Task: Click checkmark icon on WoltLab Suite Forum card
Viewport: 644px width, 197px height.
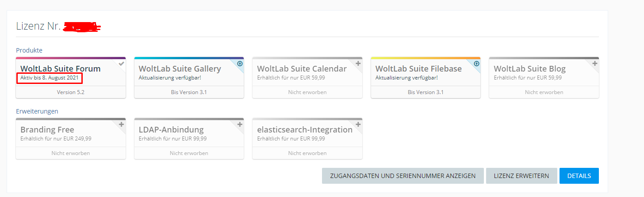Action: coord(122,63)
